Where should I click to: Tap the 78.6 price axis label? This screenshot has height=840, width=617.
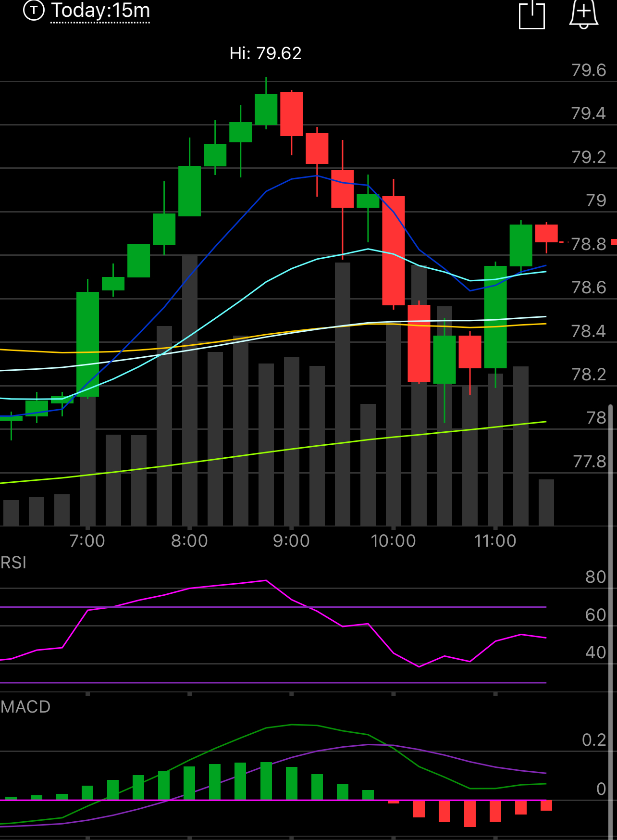[589, 288]
